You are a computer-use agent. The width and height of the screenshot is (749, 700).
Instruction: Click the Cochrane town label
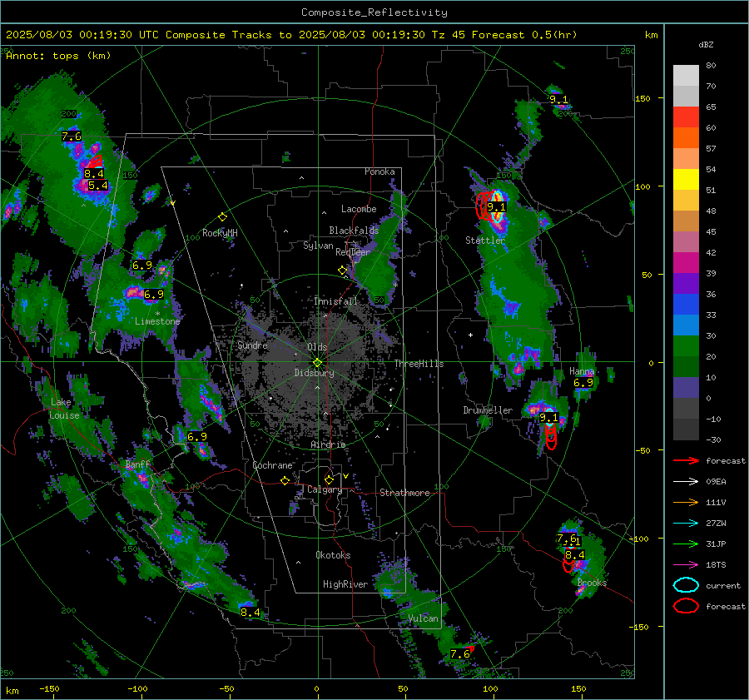pyautogui.click(x=272, y=465)
